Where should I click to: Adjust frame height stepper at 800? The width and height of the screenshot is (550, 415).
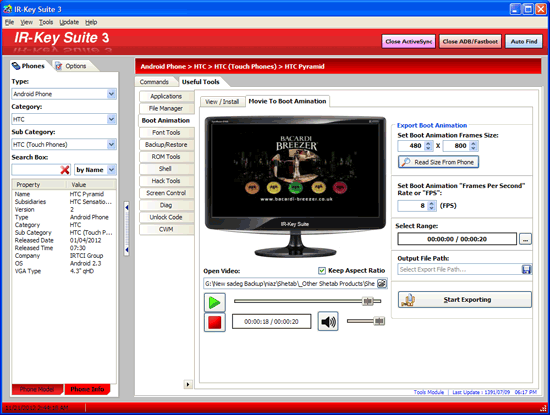click(473, 146)
